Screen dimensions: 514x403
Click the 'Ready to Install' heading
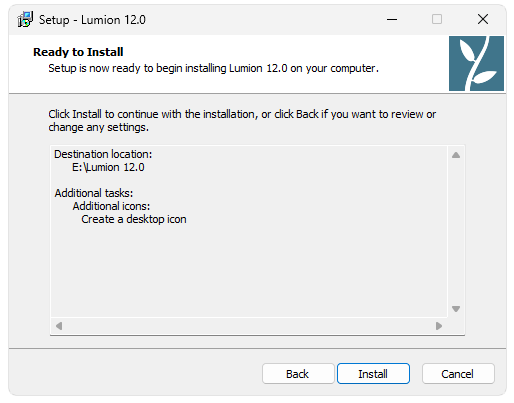[78, 52]
